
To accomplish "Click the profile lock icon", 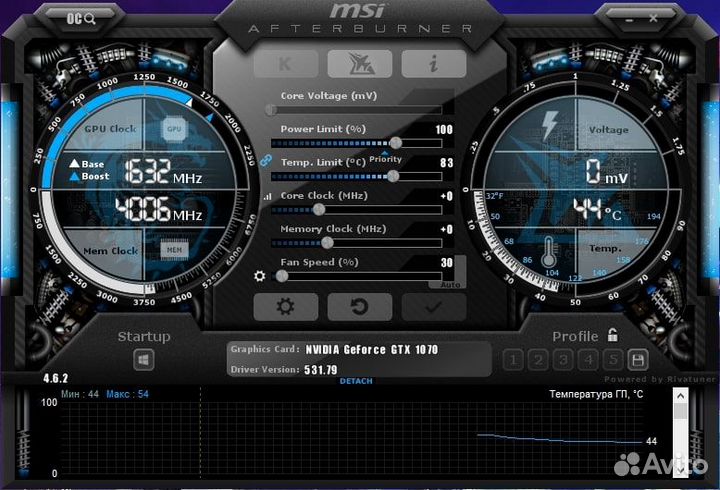I will (x=613, y=335).
